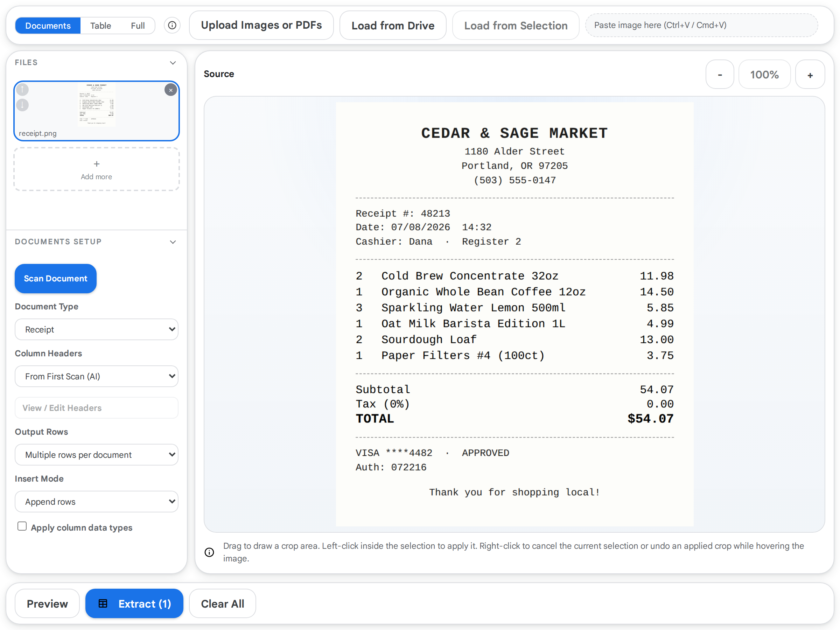This screenshot has width=840, height=630.
Task: Zoom in with the plus button
Action: coord(810,75)
